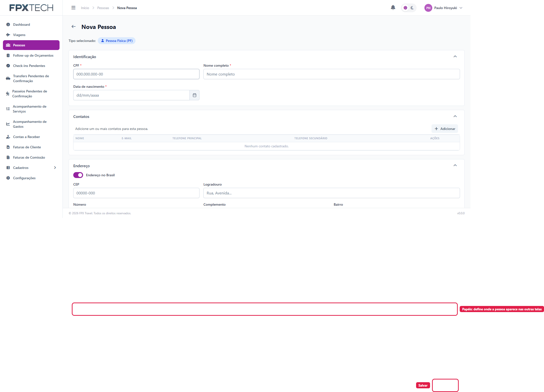Click the FPXTECH logo
Viewport: 544px width, 392px height.
point(31,8)
